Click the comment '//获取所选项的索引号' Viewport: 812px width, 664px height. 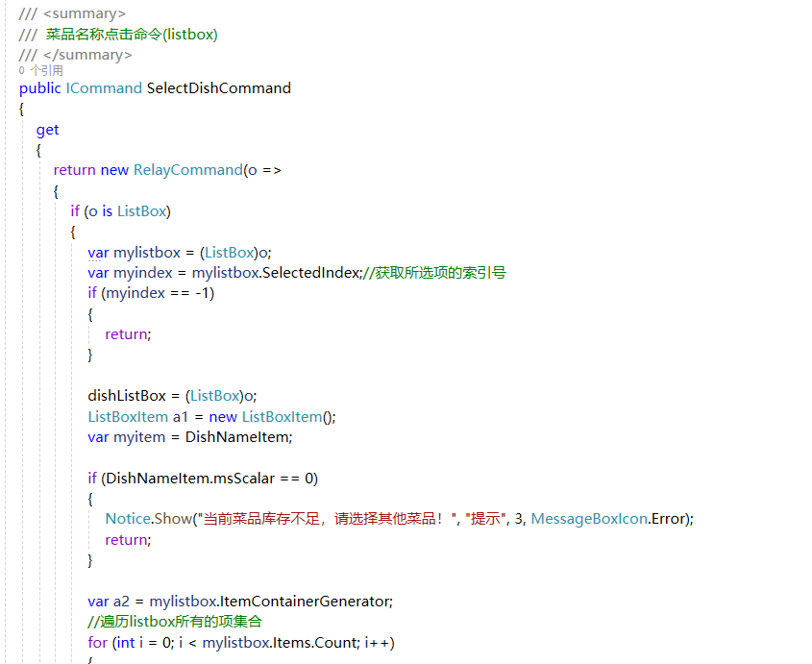click(x=434, y=273)
